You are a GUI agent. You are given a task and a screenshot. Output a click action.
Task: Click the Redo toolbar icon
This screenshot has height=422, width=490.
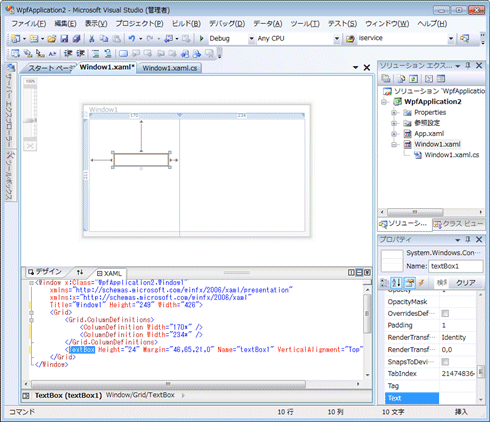150,39
